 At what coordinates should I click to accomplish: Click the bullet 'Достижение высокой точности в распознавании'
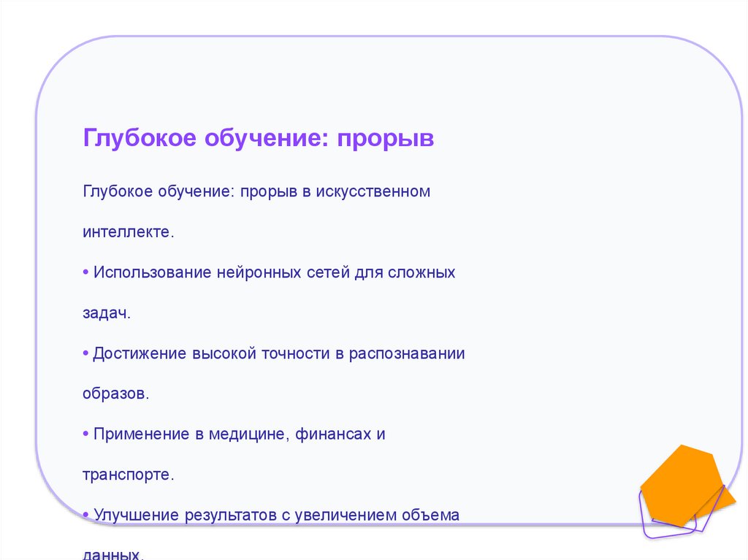[x=274, y=353]
